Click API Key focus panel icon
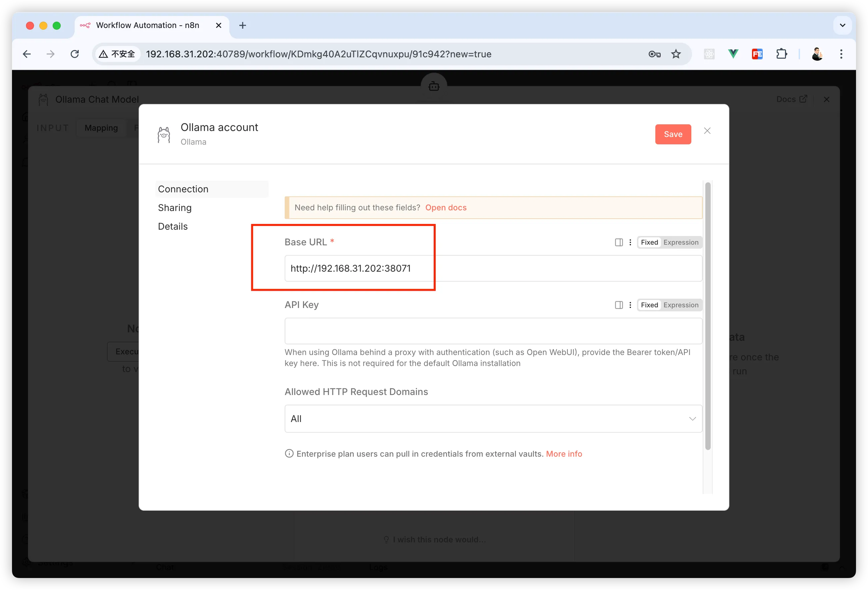 619,305
